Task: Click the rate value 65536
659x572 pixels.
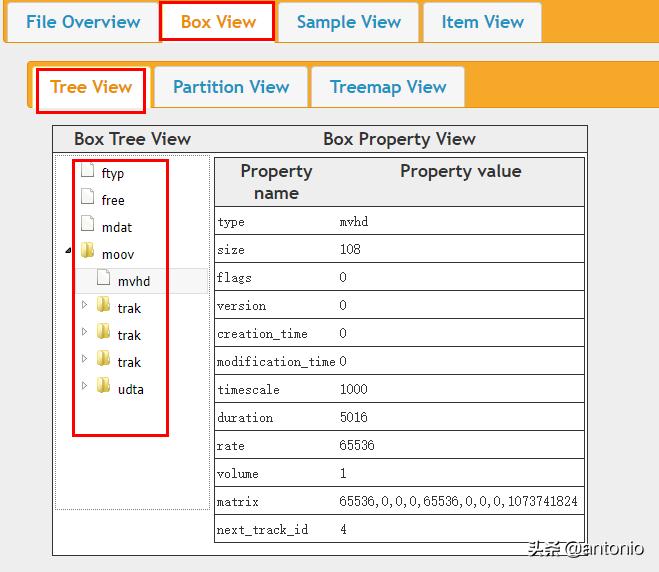Action: point(357,445)
